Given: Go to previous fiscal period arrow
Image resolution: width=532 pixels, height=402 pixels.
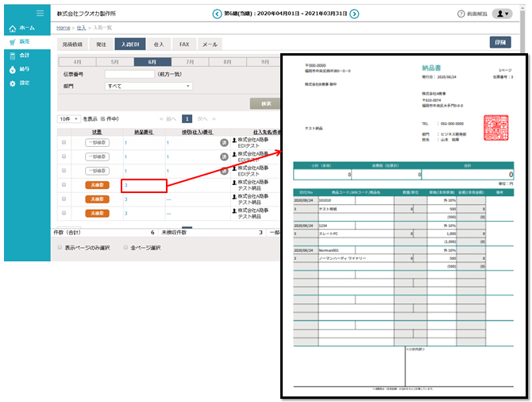Looking at the screenshot, I should point(217,14).
